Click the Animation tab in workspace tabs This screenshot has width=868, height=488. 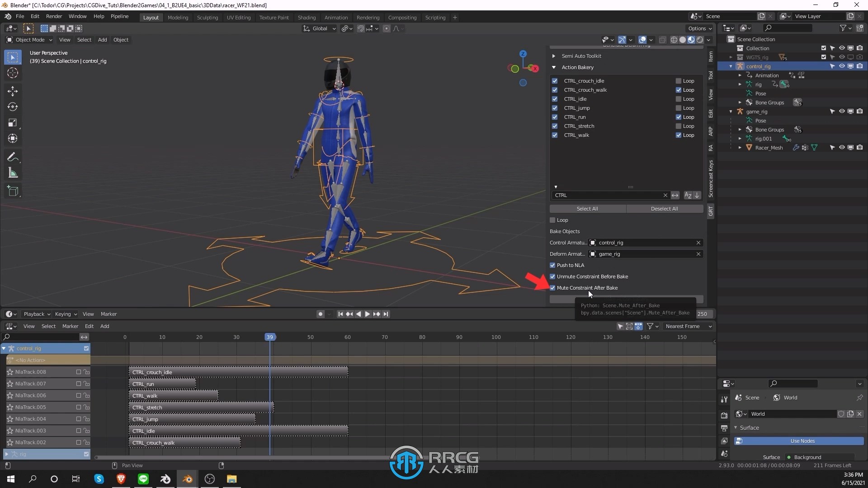point(335,17)
